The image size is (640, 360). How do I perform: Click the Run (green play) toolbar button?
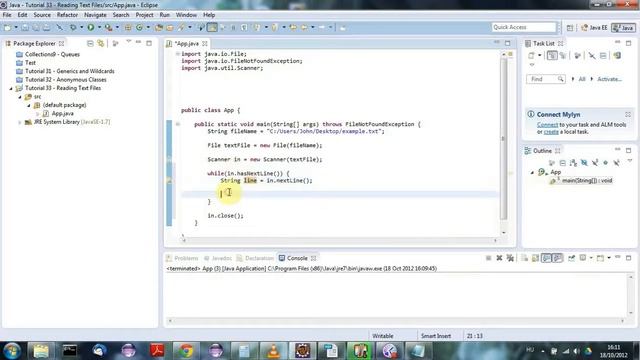click(91, 27)
